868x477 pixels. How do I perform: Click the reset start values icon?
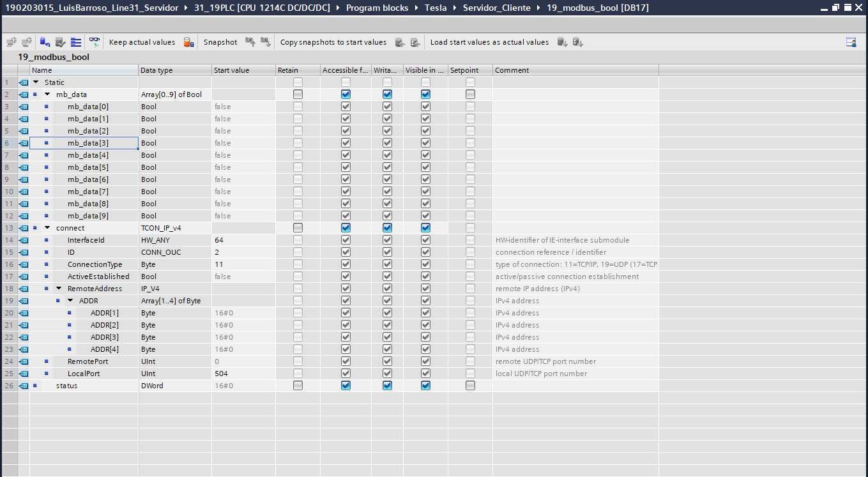pos(45,42)
